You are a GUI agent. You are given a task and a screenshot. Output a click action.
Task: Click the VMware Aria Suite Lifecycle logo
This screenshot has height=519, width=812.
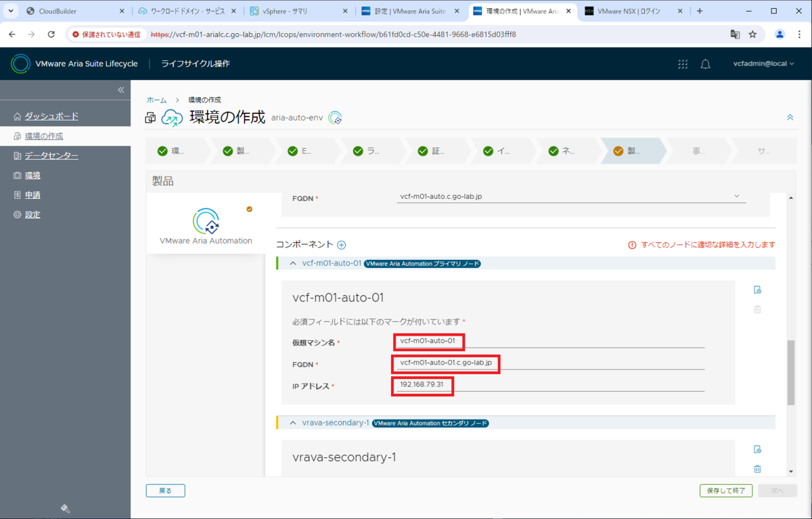coord(21,64)
